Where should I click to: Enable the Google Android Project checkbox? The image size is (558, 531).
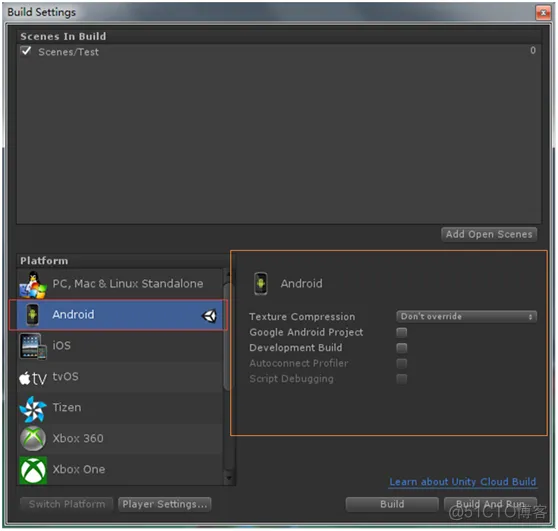401,332
